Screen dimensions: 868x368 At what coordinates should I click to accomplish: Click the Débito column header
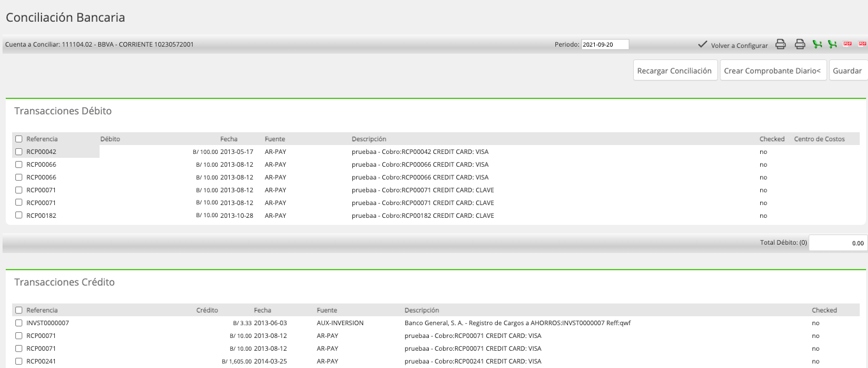coord(110,139)
